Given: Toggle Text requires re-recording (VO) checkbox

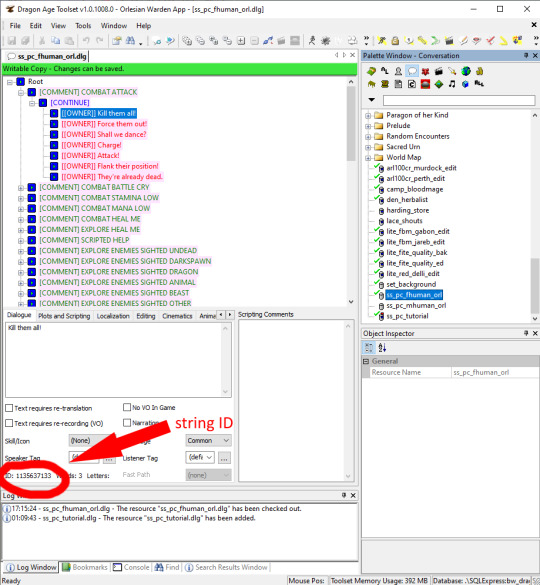Looking at the screenshot, I should coord(9,423).
